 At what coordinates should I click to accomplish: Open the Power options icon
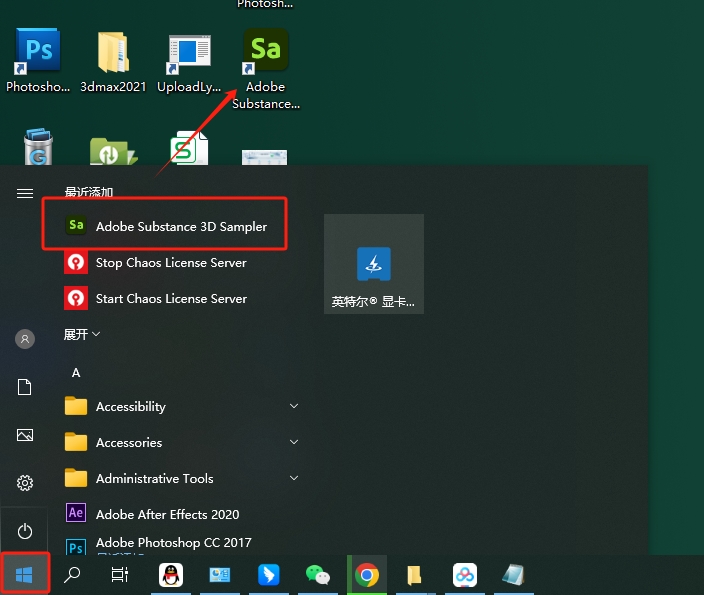[x=25, y=531]
